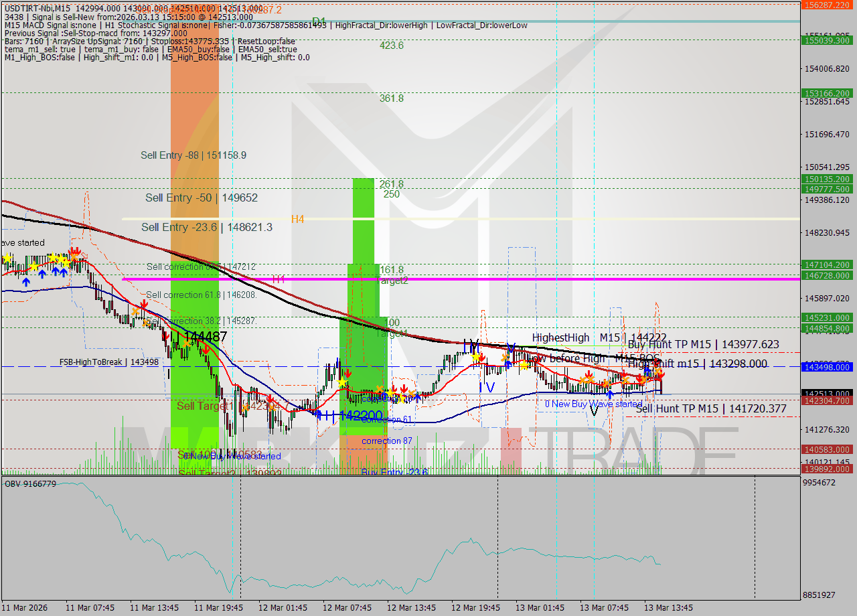The width and height of the screenshot is (857, 616).
Task: Click the Buy Hunt TP M15 | 143977.623 text
Action: 703,344
